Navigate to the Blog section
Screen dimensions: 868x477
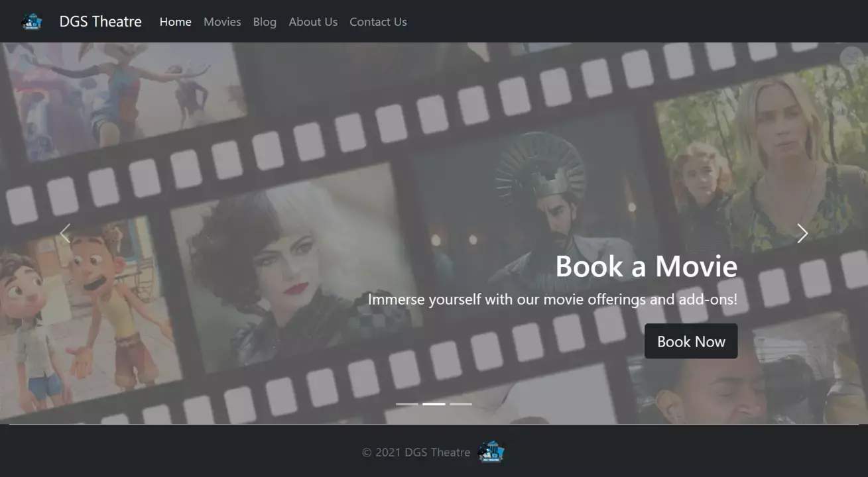pos(265,22)
